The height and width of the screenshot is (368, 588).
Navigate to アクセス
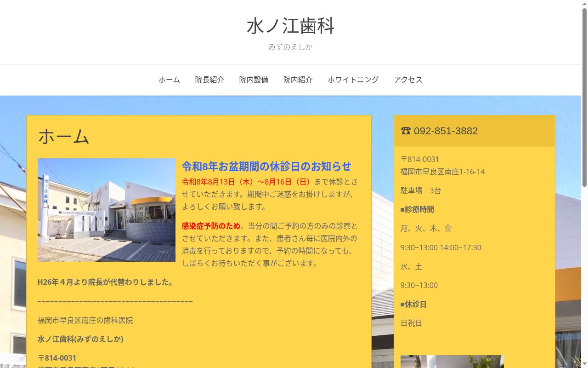[408, 80]
